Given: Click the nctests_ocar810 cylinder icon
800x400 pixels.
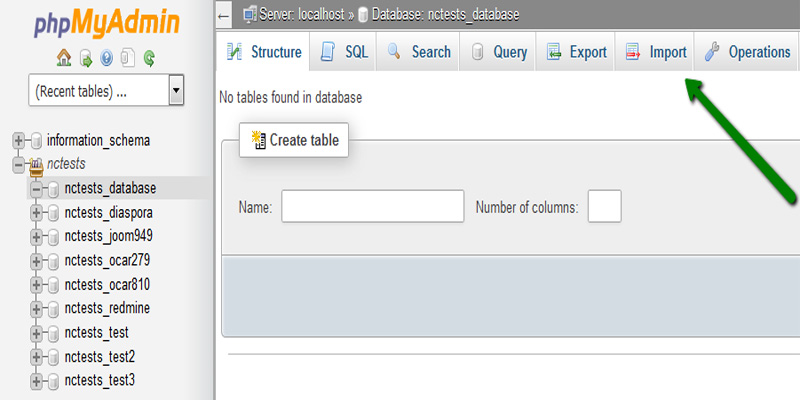Looking at the screenshot, I should pos(54,285).
